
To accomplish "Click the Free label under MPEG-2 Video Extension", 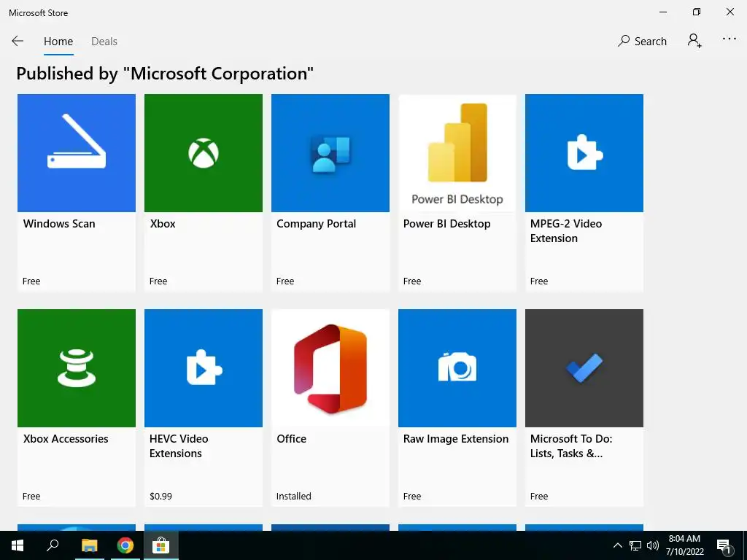I will (539, 281).
